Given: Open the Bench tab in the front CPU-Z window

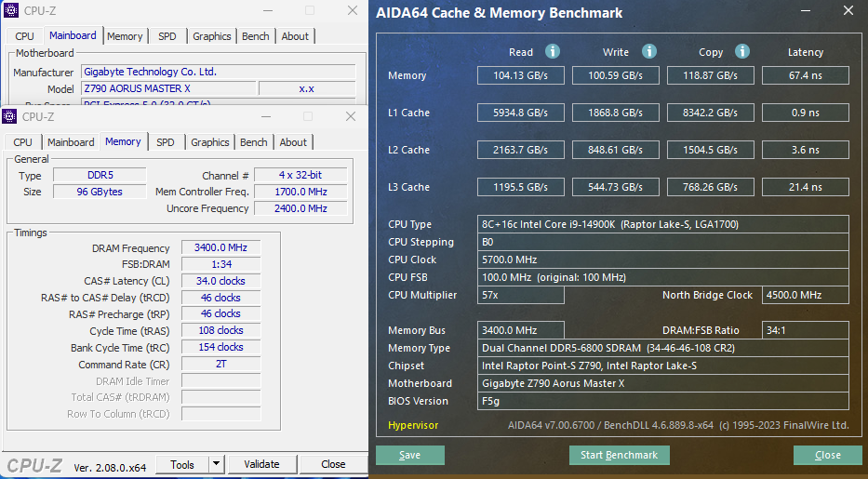Looking at the screenshot, I should click(x=253, y=142).
